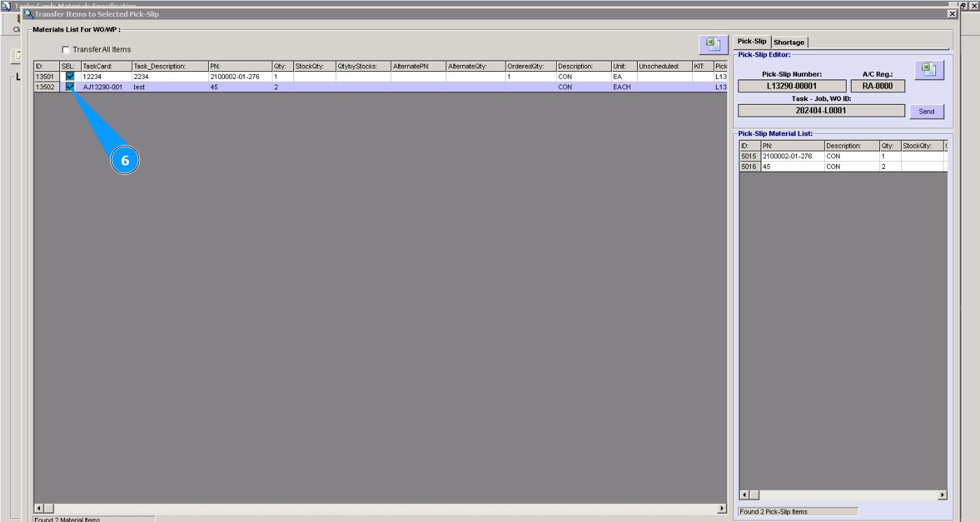
Task: Select the 12234 task card cell
Action: pyautogui.click(x=106, y=77)
